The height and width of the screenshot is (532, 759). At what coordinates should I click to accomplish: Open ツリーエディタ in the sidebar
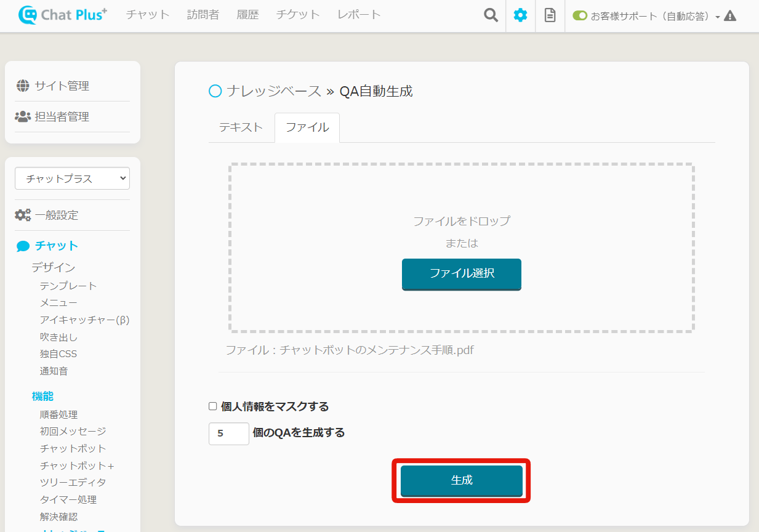pos(73,482)
